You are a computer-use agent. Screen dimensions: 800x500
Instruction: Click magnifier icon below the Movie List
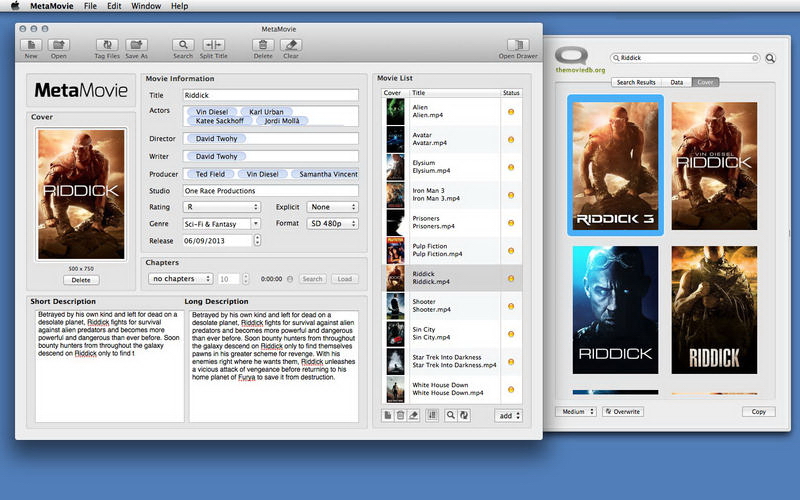coord(451,415)
